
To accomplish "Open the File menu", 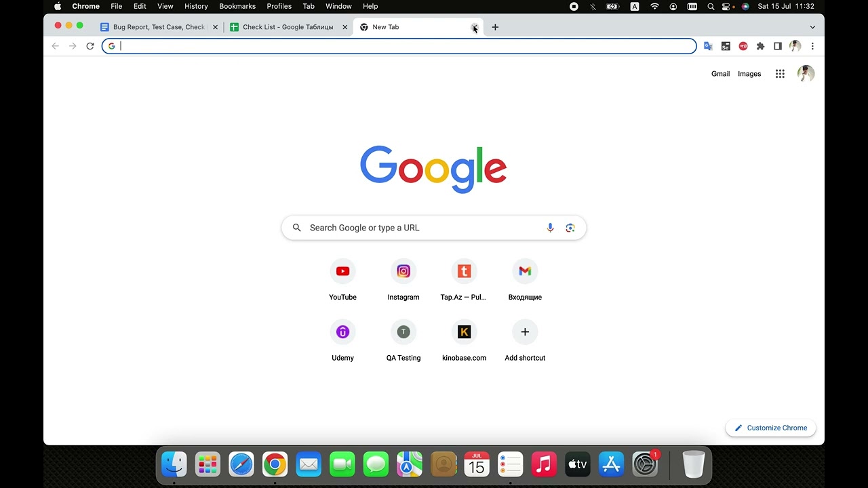I will pyautogui.click(x=117, y=6).
